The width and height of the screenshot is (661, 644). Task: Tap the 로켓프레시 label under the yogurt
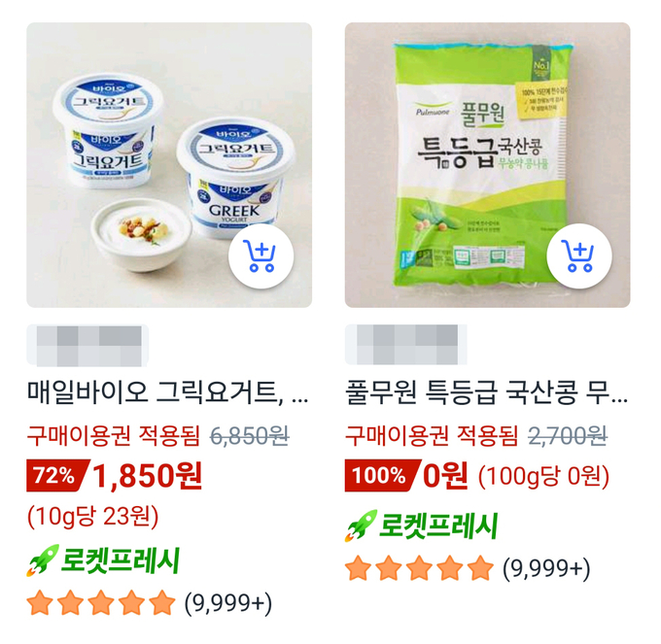click(x=121, y=560)
